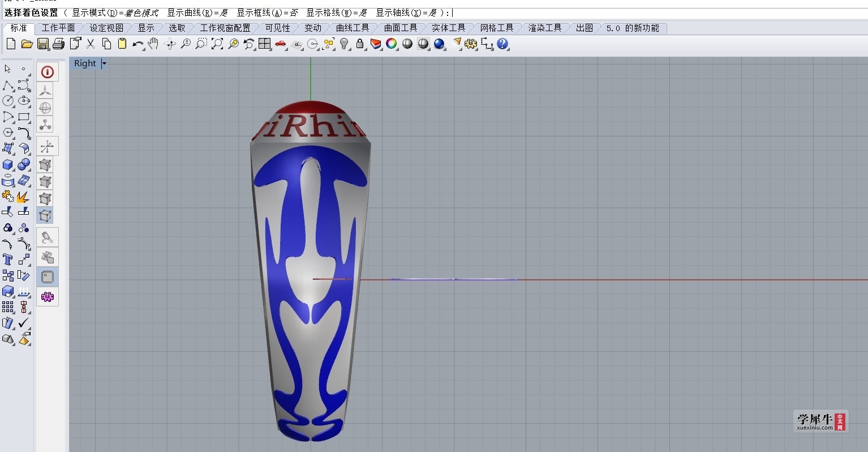This screenshot has width=868, height=452.
Task: Switch to the 出图 tab
Action: [x=584, y=28]
